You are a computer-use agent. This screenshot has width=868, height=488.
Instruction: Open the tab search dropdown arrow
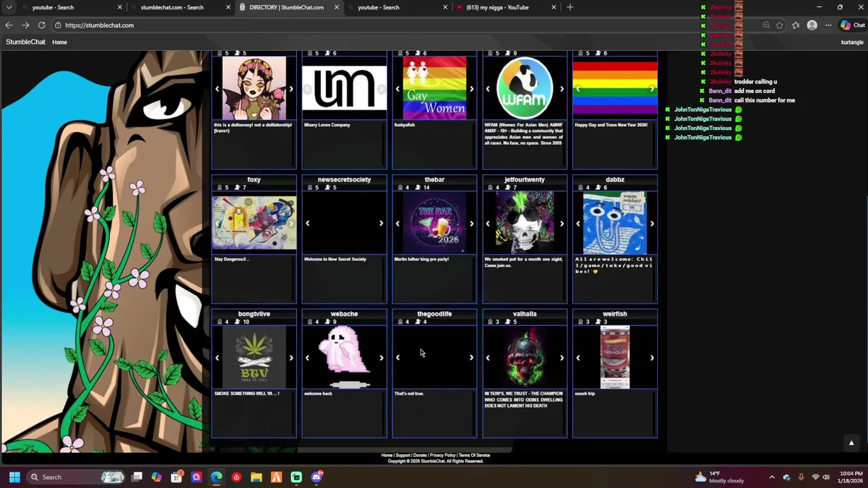pos(9,7)
